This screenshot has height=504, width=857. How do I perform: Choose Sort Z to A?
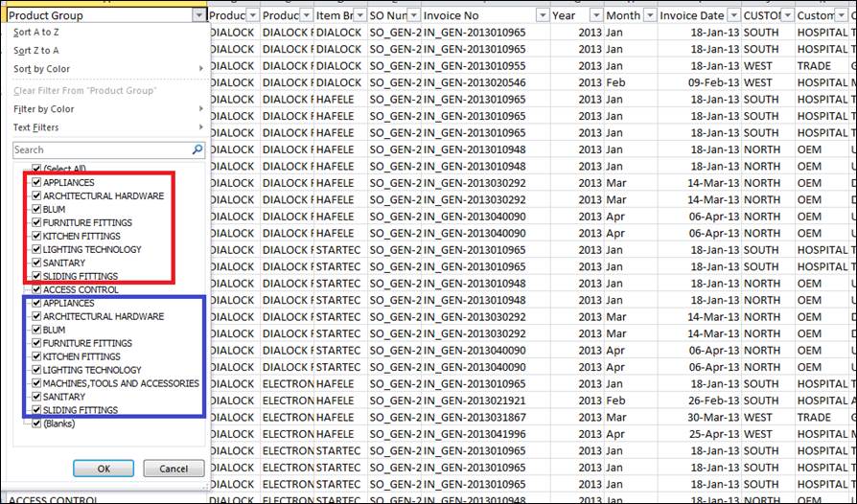36,50
